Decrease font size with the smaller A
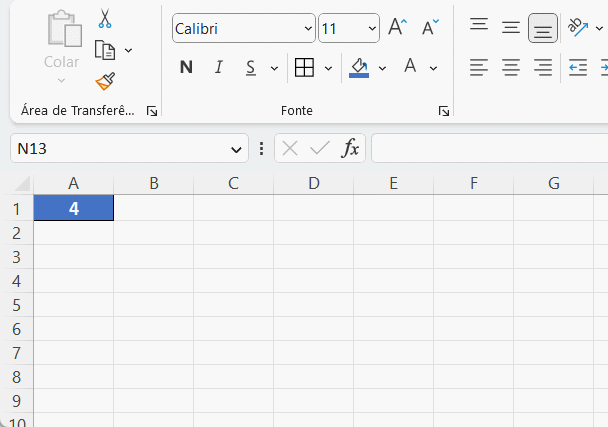Viewport: 608px width, 427px height. point(430,28)
